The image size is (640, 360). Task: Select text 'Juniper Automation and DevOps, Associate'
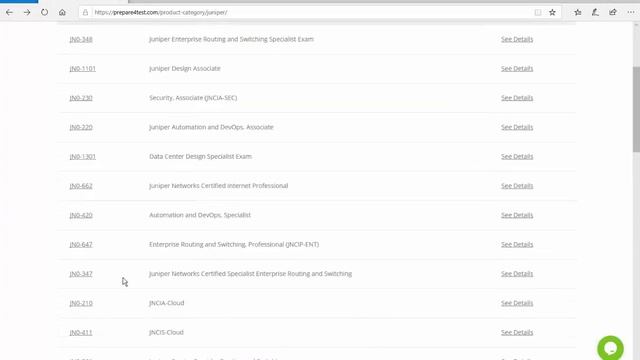click(x=211, y=127)
